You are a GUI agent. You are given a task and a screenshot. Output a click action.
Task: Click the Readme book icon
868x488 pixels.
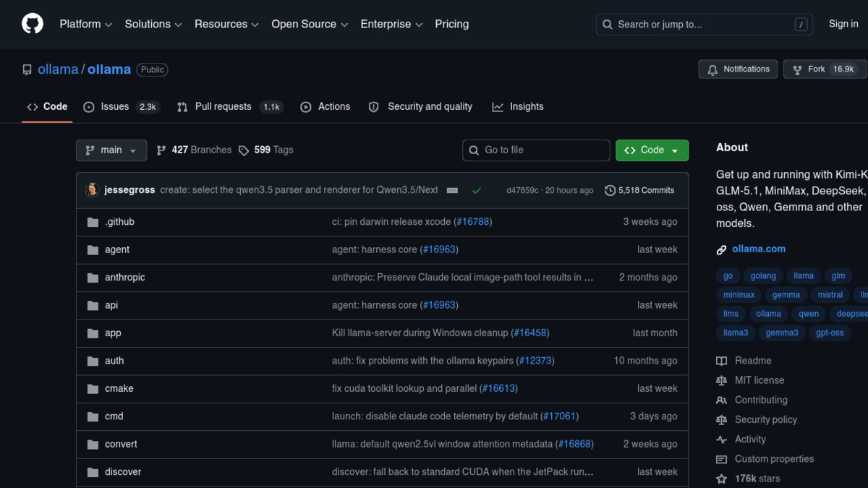(x=721, y=361)
